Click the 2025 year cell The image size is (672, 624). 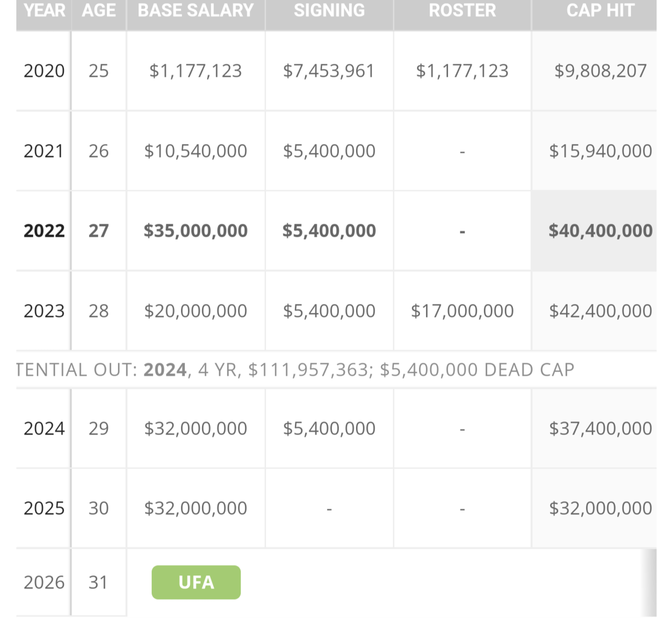[x=44, y=508]
